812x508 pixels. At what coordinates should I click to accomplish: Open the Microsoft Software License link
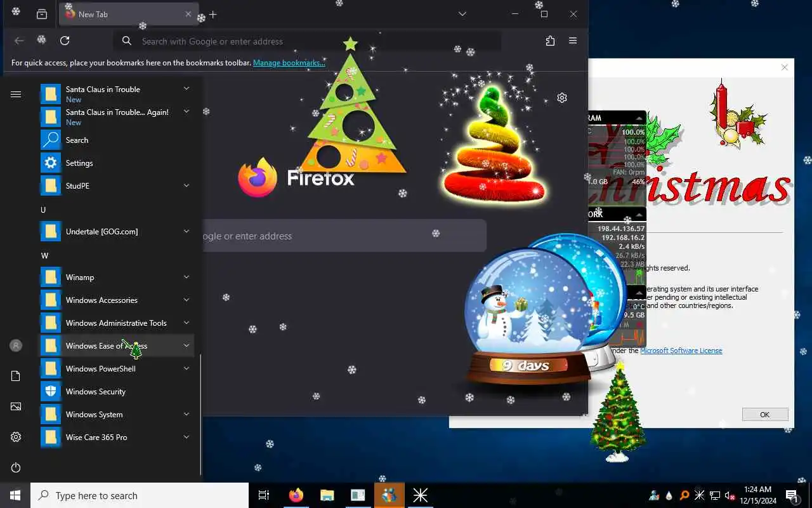pos(681,351)
